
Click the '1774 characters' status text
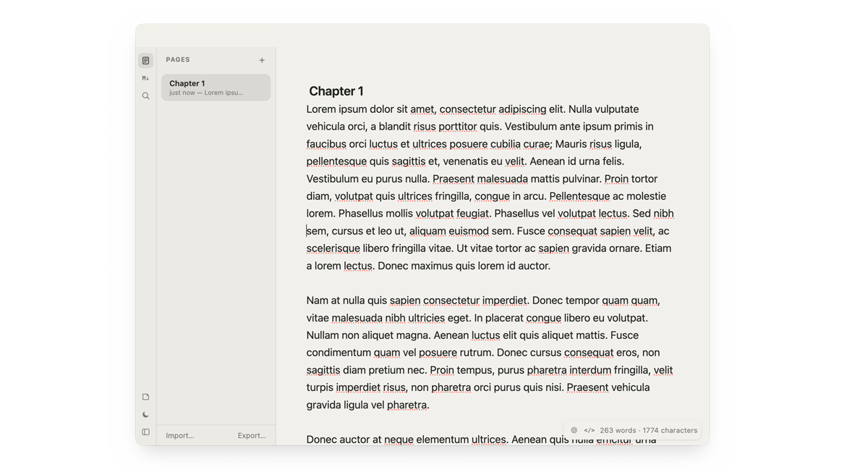pos(670,430)
